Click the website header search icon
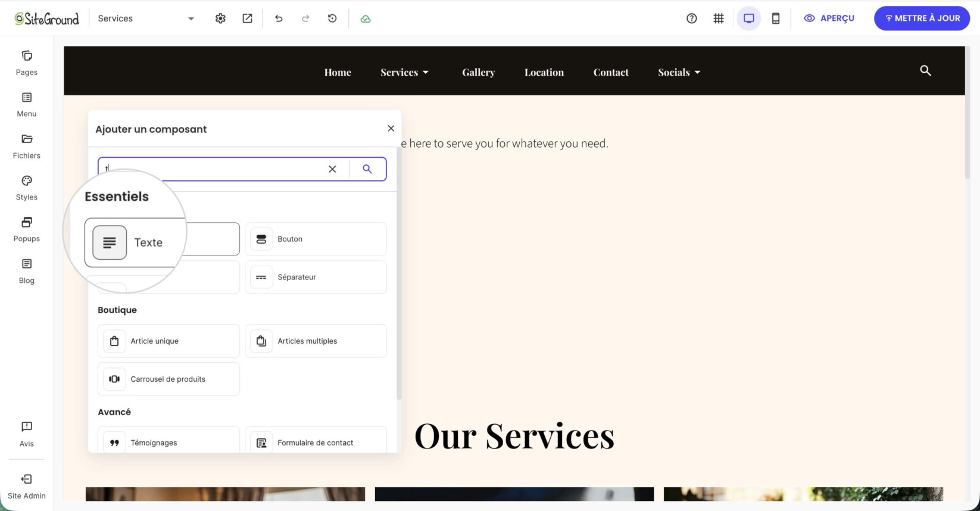 925,71
